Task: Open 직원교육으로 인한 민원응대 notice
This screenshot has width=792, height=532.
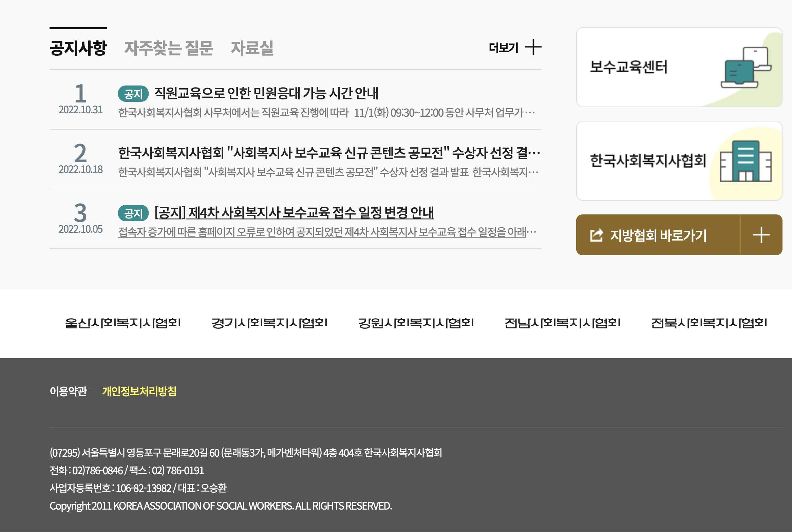Action: tap(266, 93)
